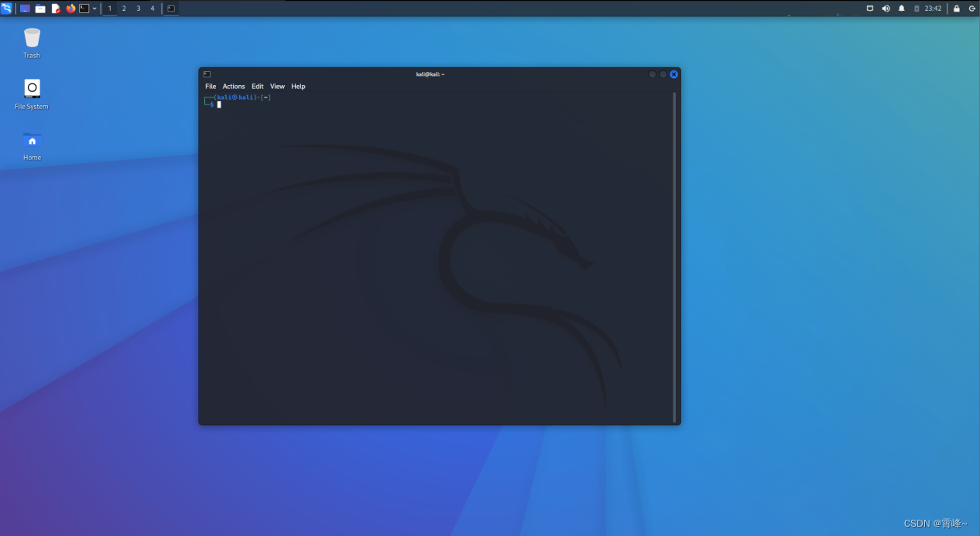Switch to workspace 4

[152, 9]
